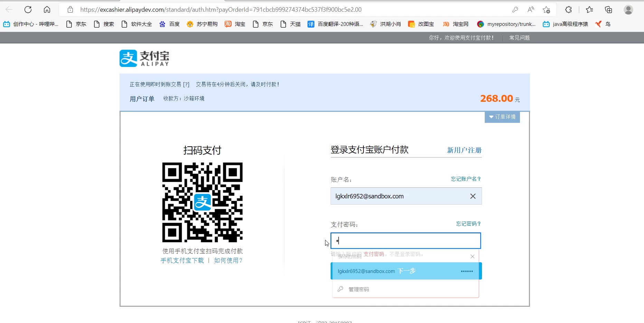Open the 苏宁易购 bookmark
The width and height of the screenshot is (644, 323).
[x=202, y=24]
